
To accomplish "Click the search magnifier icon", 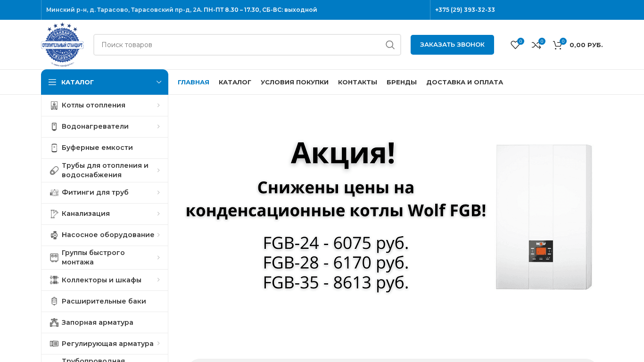I will point(390,45).
